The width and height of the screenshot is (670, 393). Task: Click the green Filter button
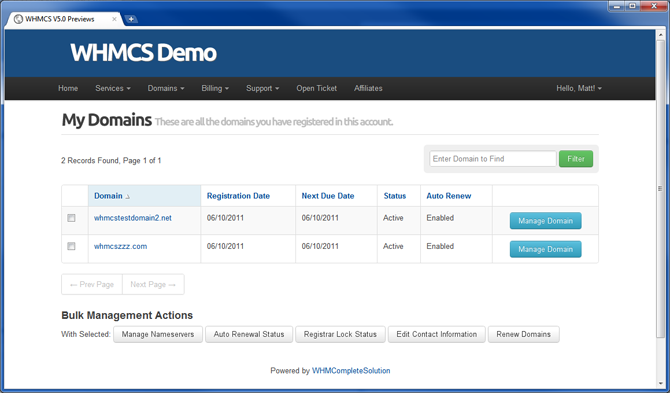[576, 159]
